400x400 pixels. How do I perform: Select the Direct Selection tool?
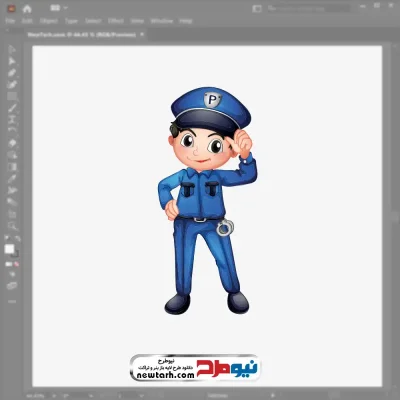point(12,61)
